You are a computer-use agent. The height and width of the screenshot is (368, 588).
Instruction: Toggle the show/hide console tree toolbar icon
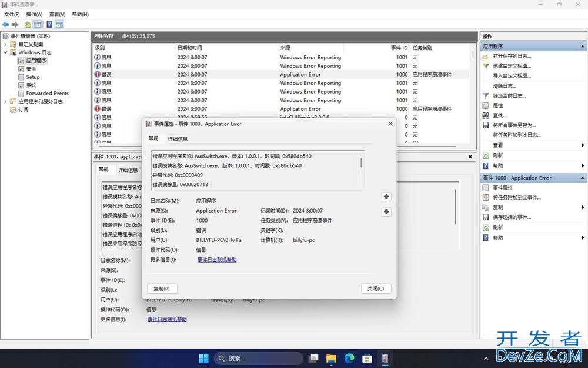point(37,24)
